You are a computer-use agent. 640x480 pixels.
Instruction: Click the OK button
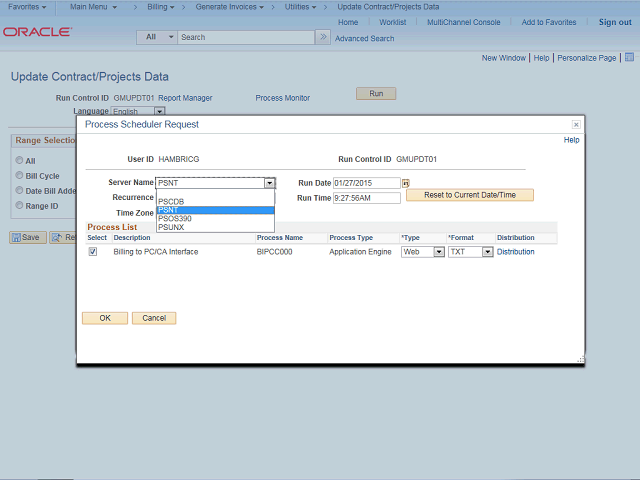point(104,318)
